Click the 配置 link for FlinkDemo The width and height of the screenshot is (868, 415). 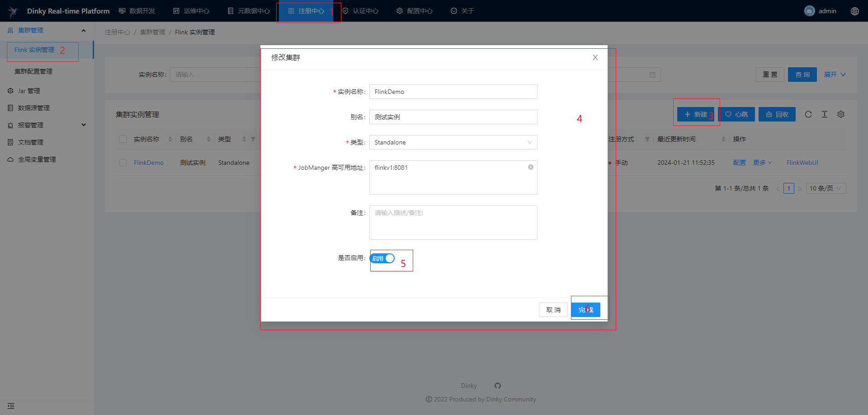pos(740,163)
